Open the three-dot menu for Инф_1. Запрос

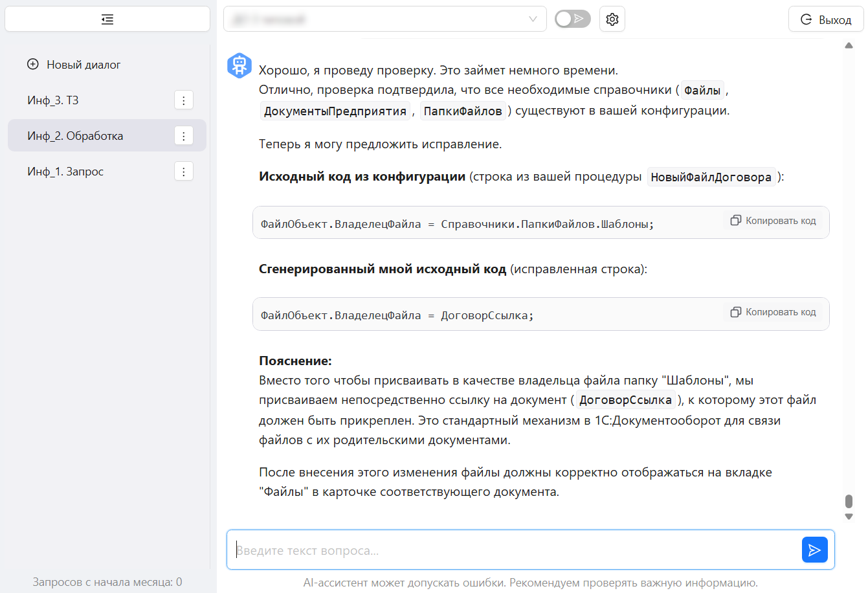tap(184, 171)
